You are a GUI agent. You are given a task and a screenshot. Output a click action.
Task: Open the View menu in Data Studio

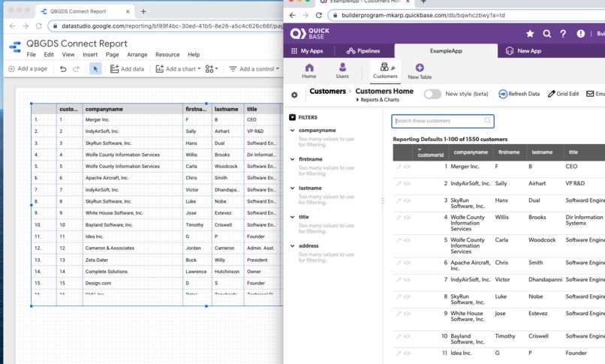coord(68,55)
